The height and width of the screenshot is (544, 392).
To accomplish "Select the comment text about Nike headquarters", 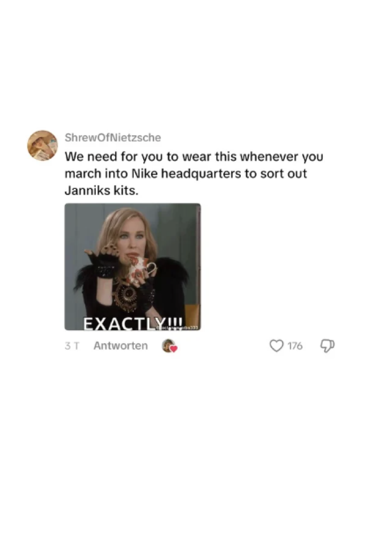I will (193, 174).
